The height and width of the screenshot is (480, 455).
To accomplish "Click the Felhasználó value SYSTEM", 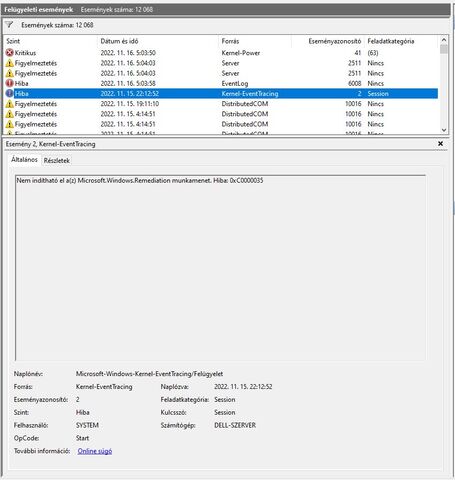I will 87,425.
